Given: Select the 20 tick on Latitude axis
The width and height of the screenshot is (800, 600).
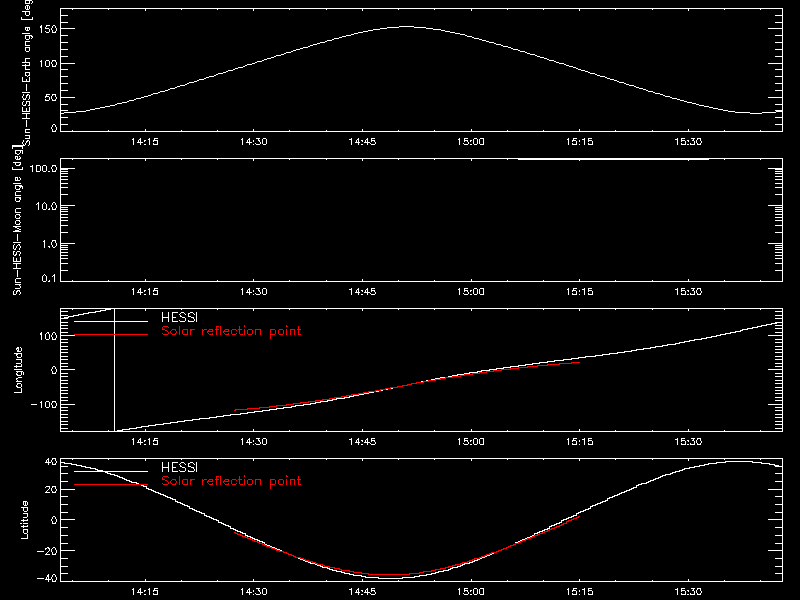Looking at the screenshot, I should [x=51, y=490].
